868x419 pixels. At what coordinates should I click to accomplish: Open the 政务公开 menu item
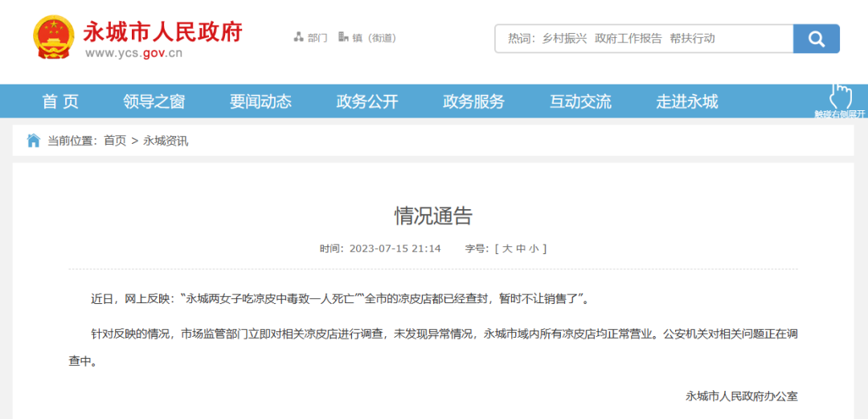tap(367, 101)
